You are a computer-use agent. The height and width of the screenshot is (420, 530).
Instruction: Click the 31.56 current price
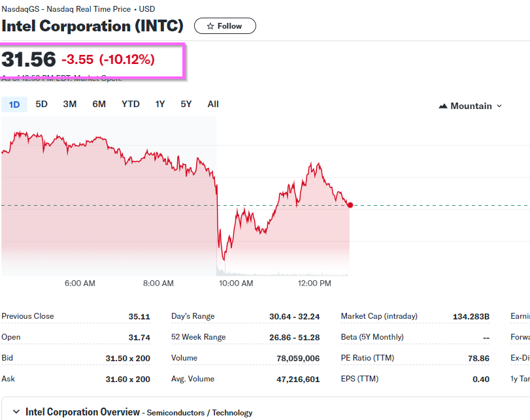[29, 59]
